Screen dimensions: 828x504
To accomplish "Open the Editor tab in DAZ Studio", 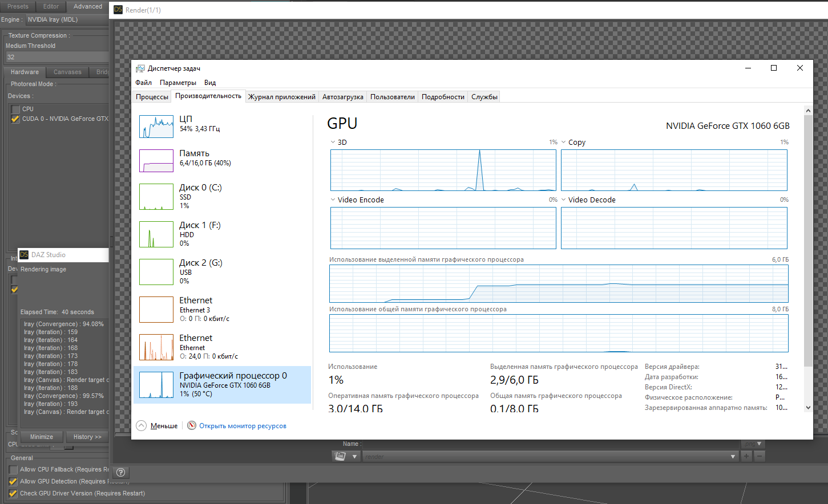I will coord(51,6).
